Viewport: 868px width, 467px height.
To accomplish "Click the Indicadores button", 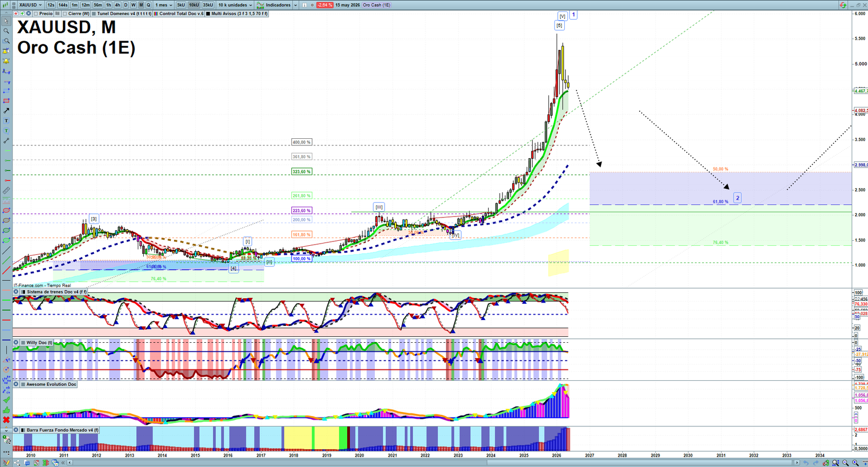I will (274, 5).
